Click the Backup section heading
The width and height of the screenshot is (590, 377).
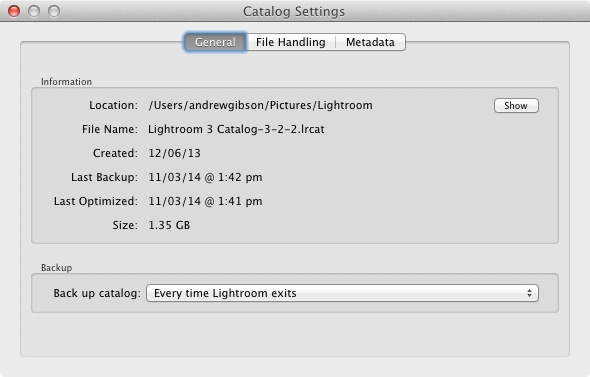(x=56, y=268)
